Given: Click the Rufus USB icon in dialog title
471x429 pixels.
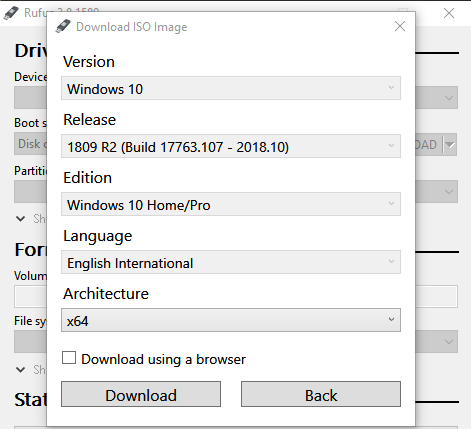Looking at the screenshot, I should click(63, 26).
